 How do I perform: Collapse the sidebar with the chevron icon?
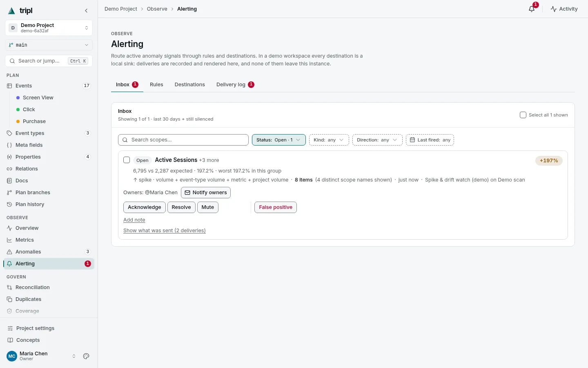pyautogui.click(x=86, y=11)
